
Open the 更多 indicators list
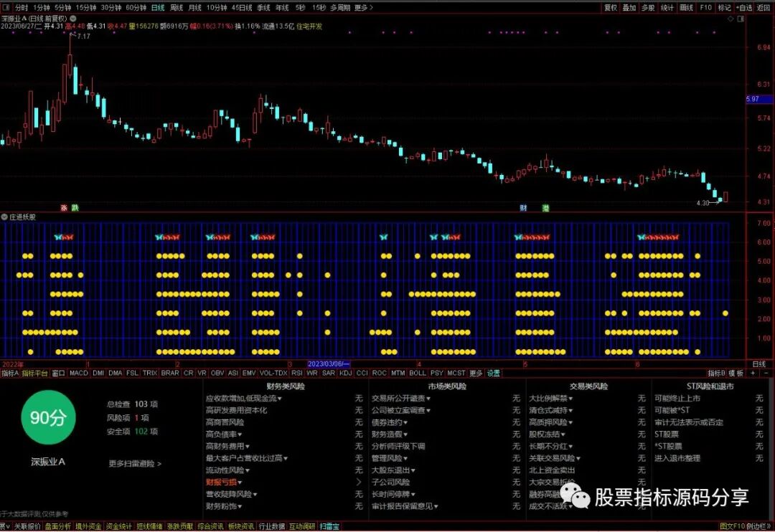[x=476, y=374]
